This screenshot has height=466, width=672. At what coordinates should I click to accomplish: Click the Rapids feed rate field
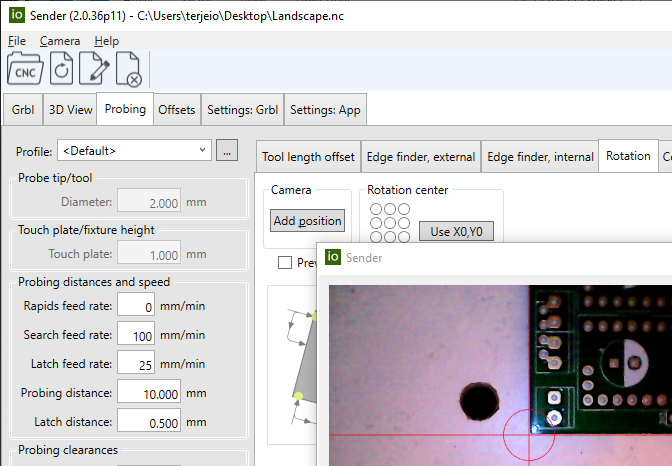point(136,306)
